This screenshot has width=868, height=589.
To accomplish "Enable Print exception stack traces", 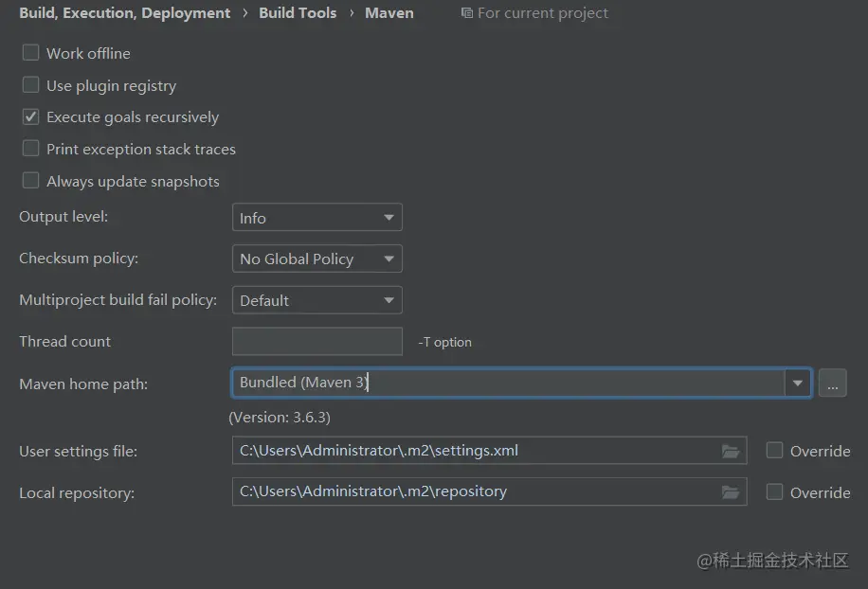I will [31, 149].
